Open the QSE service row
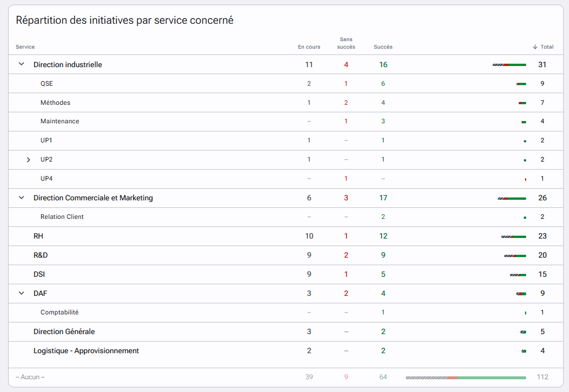 286,83
